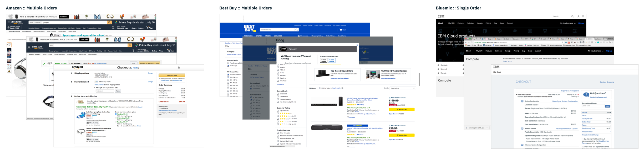Click browser reload icon in middle IBM window

[472, 42]
